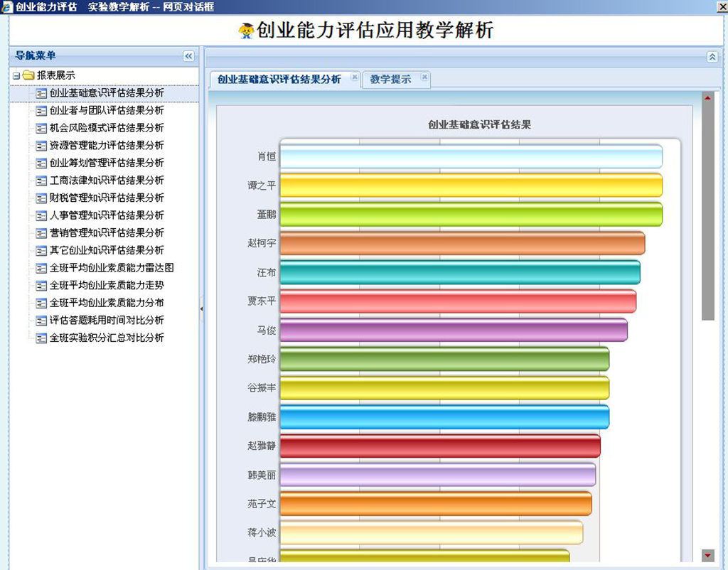Collapse the 导航菜单 panel with the double-arrow button

tap(188, 56)
